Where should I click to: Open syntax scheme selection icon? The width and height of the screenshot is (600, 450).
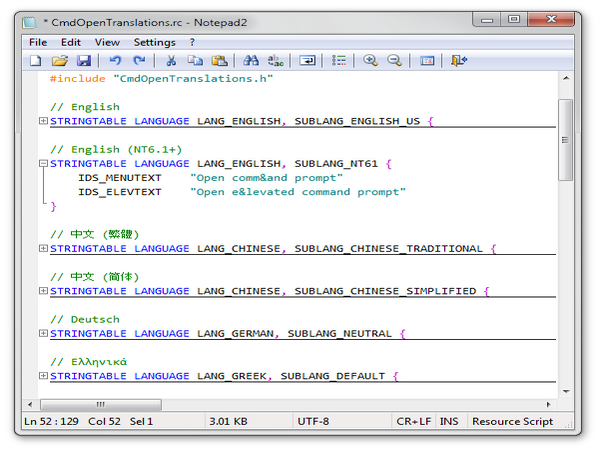tap(339, 60)
